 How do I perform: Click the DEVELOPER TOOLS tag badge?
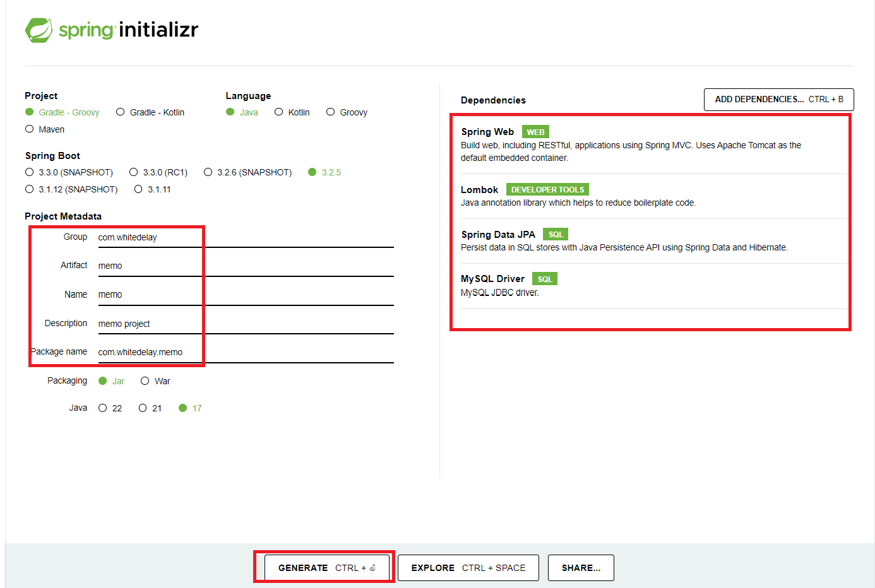[x=547, y=189]
